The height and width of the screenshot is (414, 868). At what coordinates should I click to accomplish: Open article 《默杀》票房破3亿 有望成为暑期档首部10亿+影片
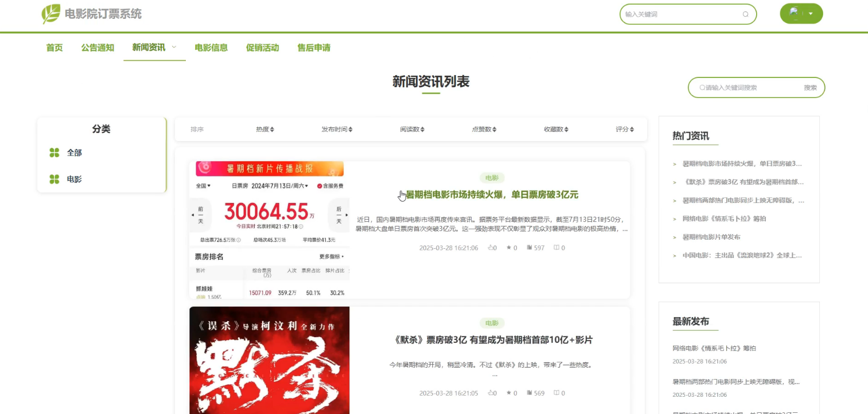tap(492, 340)
